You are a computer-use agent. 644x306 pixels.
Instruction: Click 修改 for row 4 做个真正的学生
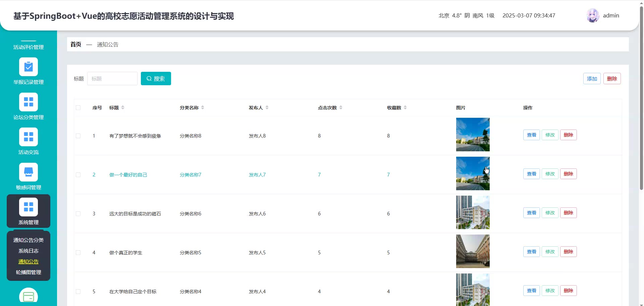550,252
